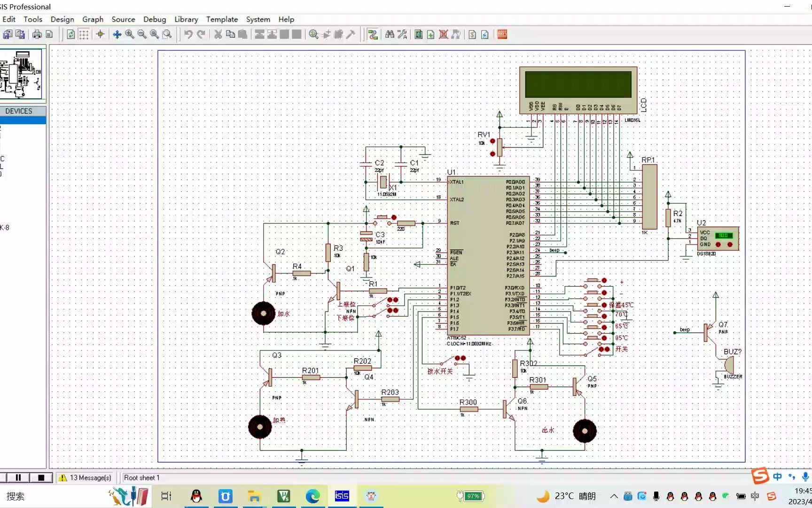Open the Debug menu
Viewport: 812px width, 508px height.
(155, 19)
